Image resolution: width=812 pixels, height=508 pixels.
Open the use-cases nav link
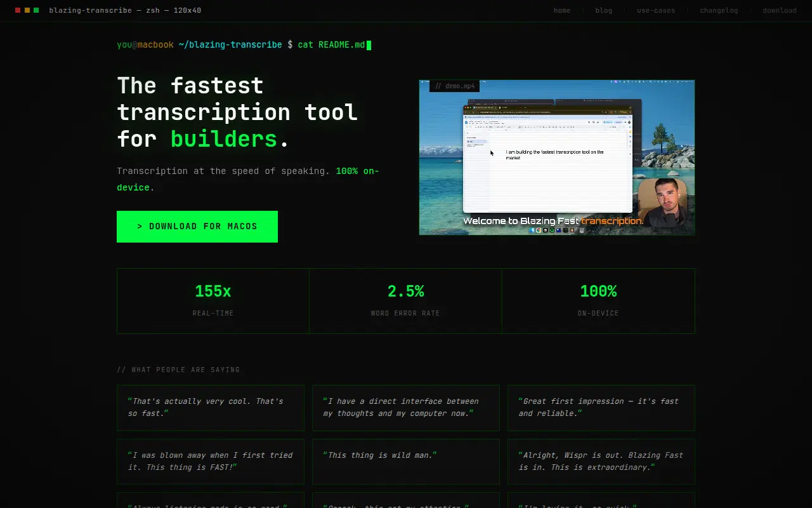pyautogui.click(x=656, y=10)
